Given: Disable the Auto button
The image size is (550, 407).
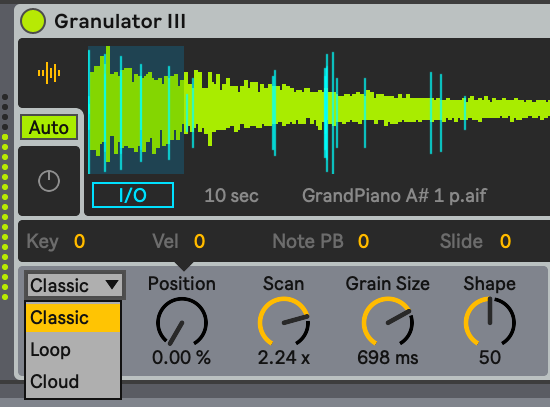Looking at the screenshot, I should 49,127.
